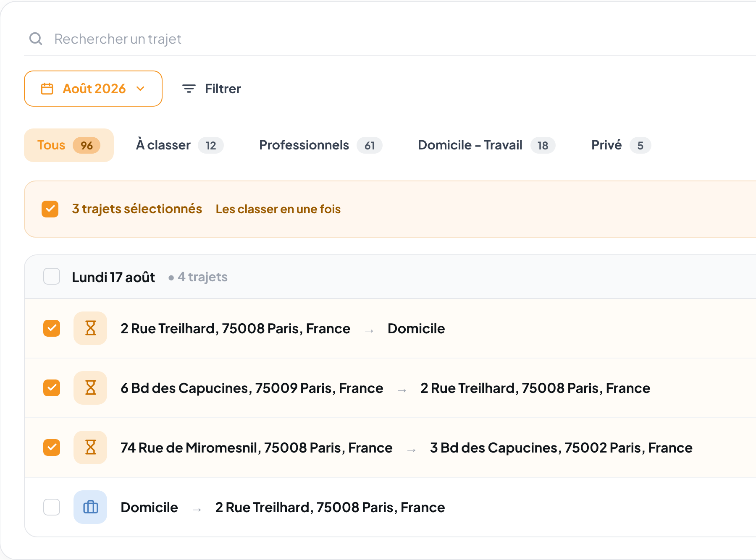Click the Domicile destination in first trip
756x560 pixels.
(x=416, y=328)
